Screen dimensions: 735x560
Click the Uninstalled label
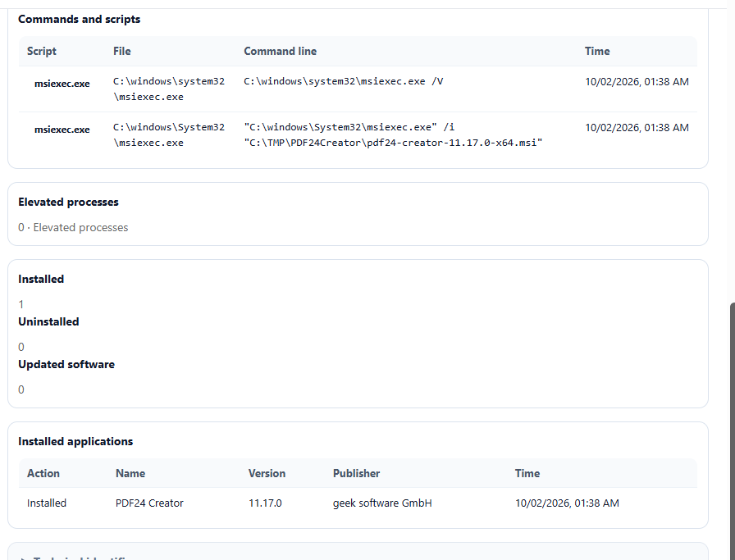click(48, 321)
